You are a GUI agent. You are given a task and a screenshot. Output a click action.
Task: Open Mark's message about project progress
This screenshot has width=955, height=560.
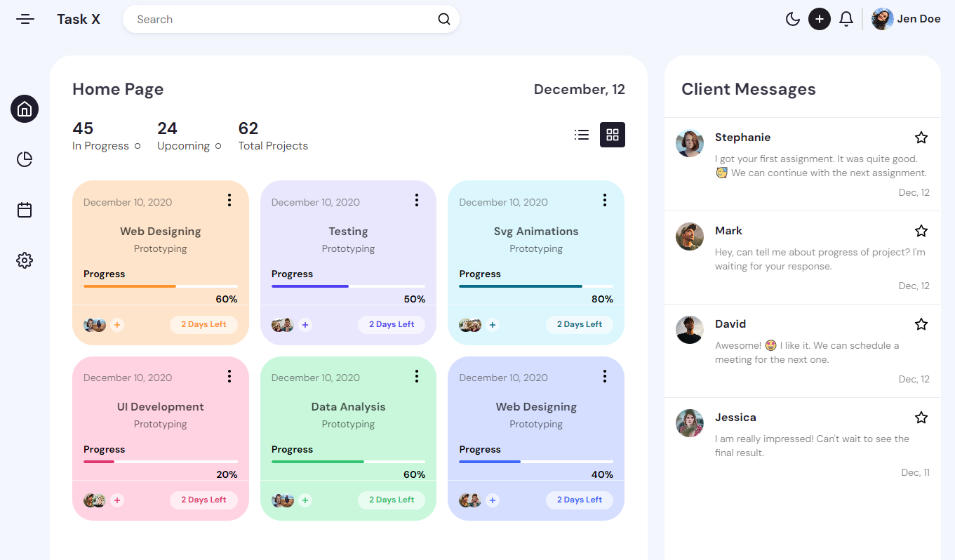coord(803,258)
